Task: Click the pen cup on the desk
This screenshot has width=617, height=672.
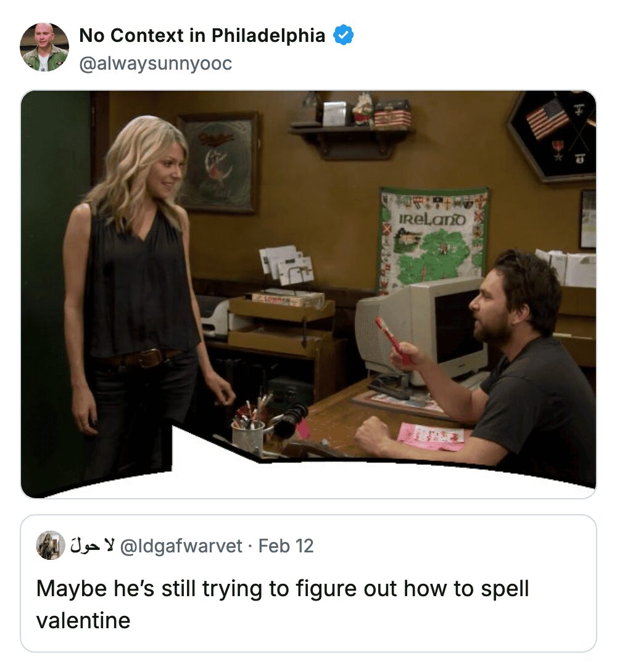Action: (x=247, y=435)
